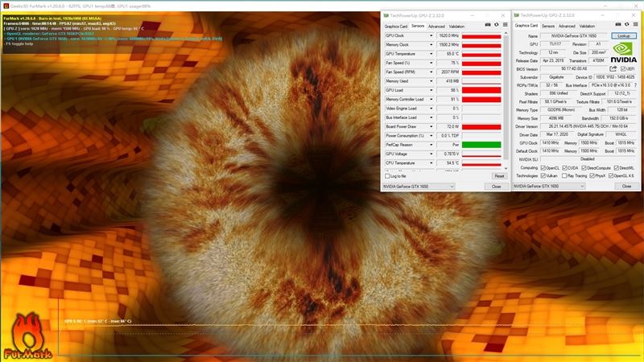This screenshot has height=362, width=644.
Task: Click the Memory Type field GDDR6 (Micron)
Action: click(x=561, y=110)
